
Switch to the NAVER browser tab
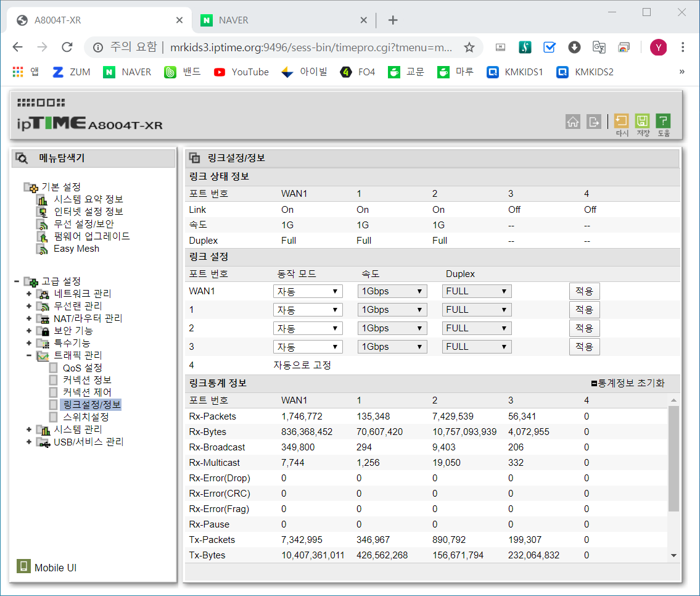coord(284,20)
